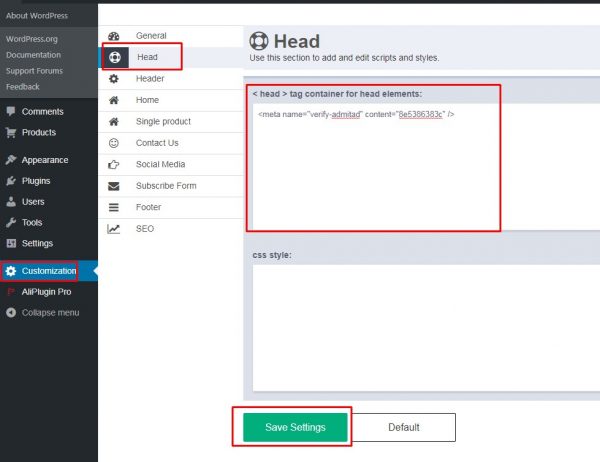Viewport: 600px width, 462px height.
Task: Click the Default button
Action: point(404,427)
